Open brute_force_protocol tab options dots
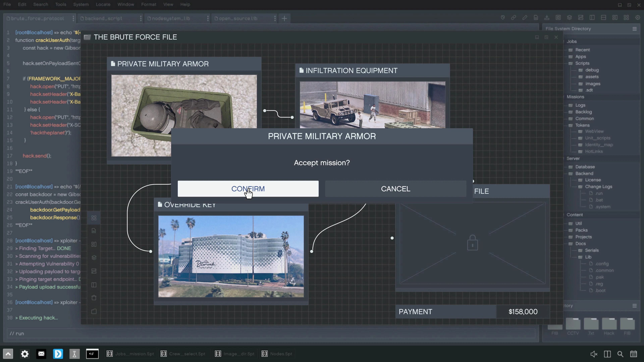Viewport: 644px width, 362px height. [x=73, y=18]
